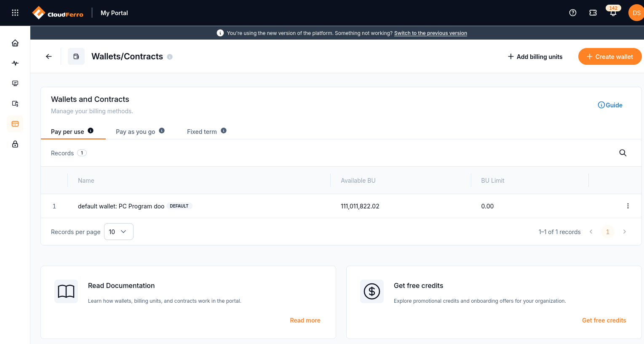This screenshot has width=644, height=344.
Task: Show info tooltip for Pay per use
Action: (91, 131)
